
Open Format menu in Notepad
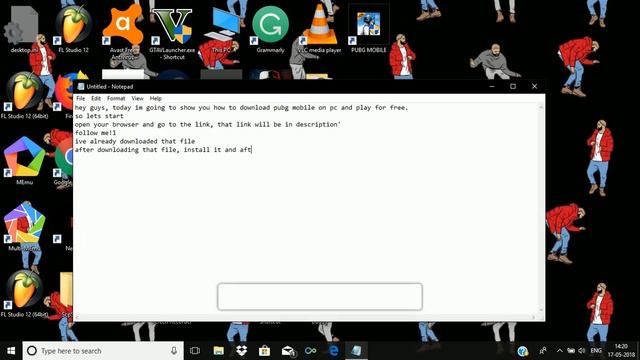[116, 98]
